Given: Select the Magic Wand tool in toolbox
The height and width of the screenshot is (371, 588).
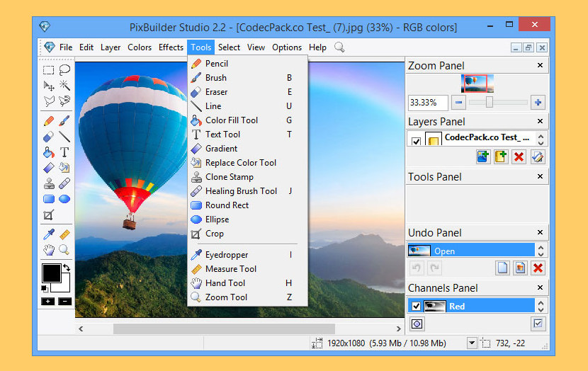Looking at the screenshot, I should click(64, 86).
